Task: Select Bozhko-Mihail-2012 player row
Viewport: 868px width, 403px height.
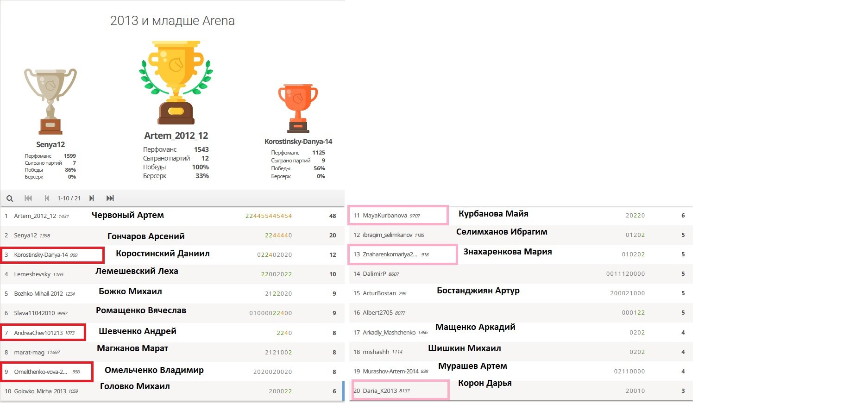Action: pos(38,294)
